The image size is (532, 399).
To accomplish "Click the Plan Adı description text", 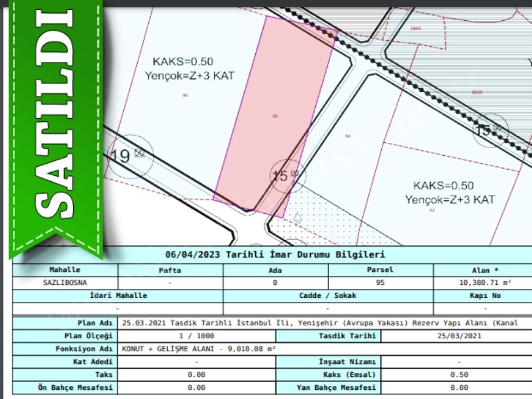I will (325, 323).
